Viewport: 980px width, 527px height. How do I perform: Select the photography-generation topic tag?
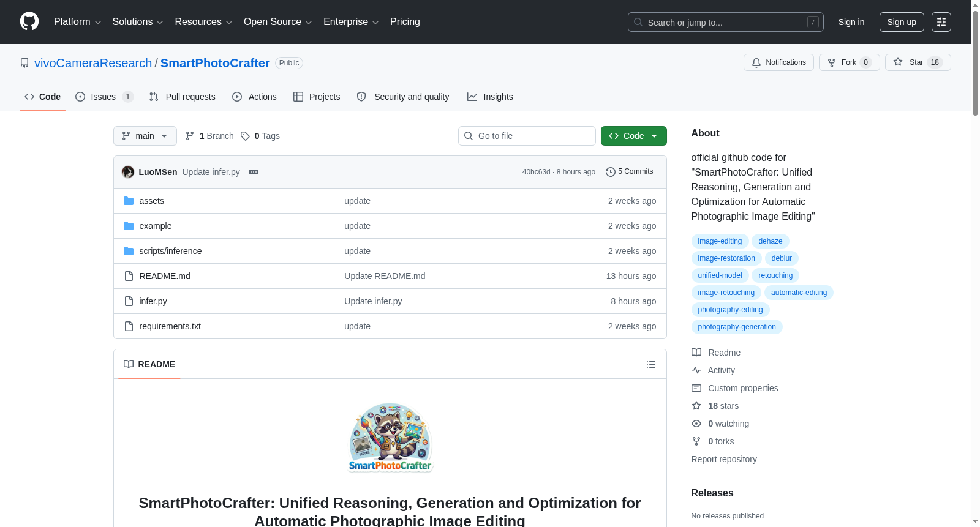pyautogui.click(x=737, y=327)
